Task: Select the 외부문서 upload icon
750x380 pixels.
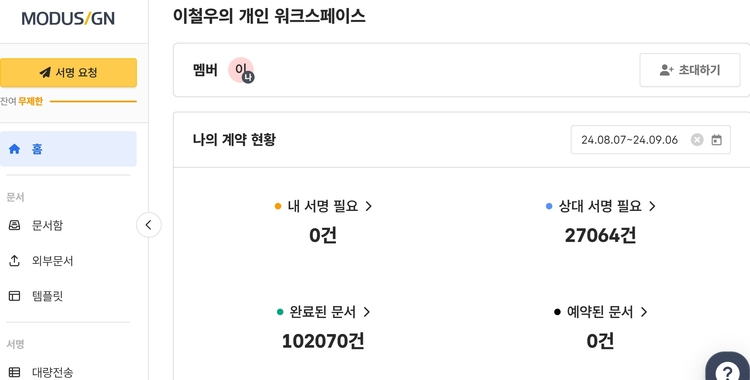Action: [14, 261]
